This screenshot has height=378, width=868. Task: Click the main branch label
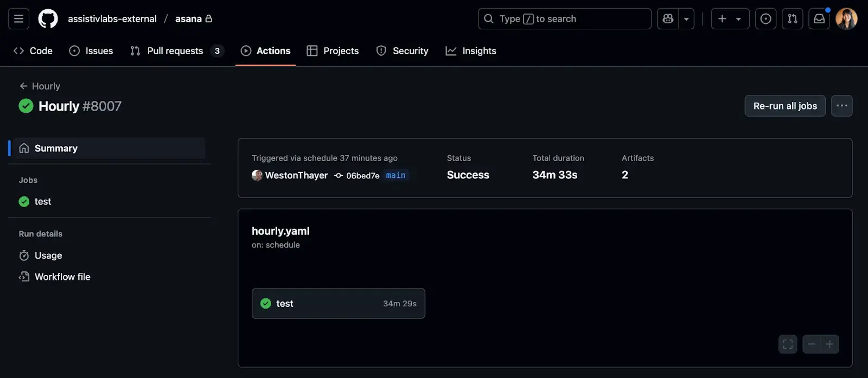(x=395, y=175)
